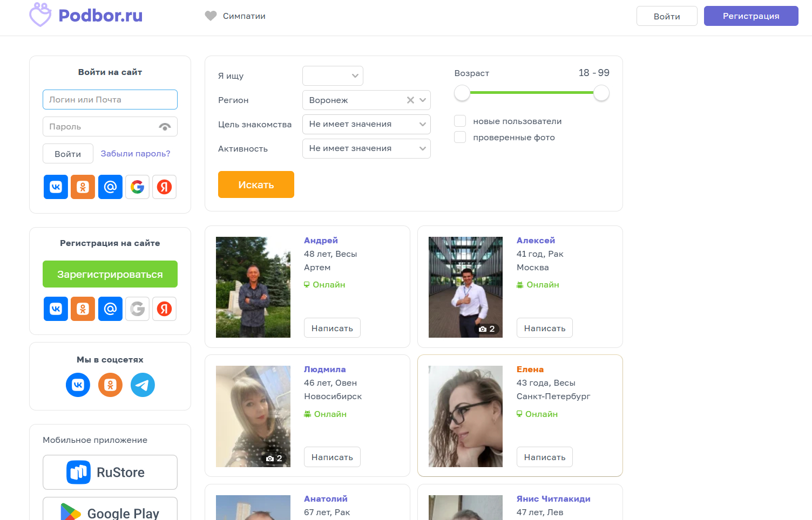Click the maximum age slider handle
The height and width of the screenshot is (520, 812).
(601, 93)
